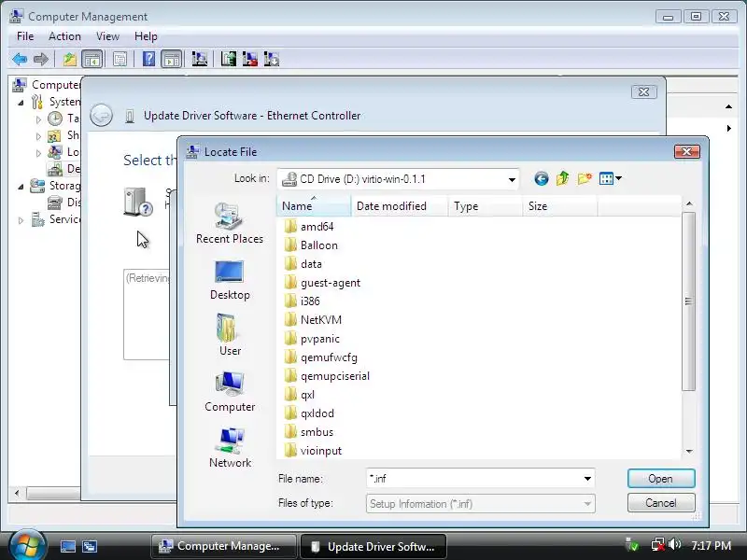
Task: Expand the Shared Folders tree node
Action: pos(38,136)
